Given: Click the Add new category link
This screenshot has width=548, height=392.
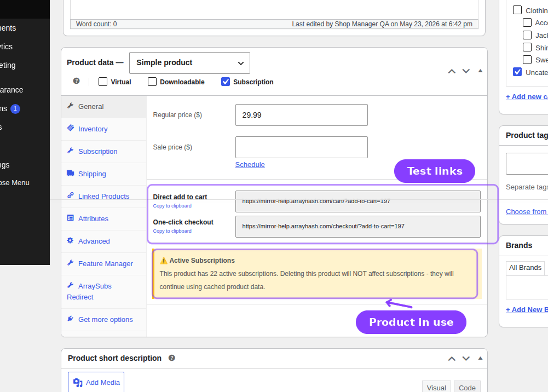Looking at the screenshot, I should pyautogui.click(x=527, y=97).
